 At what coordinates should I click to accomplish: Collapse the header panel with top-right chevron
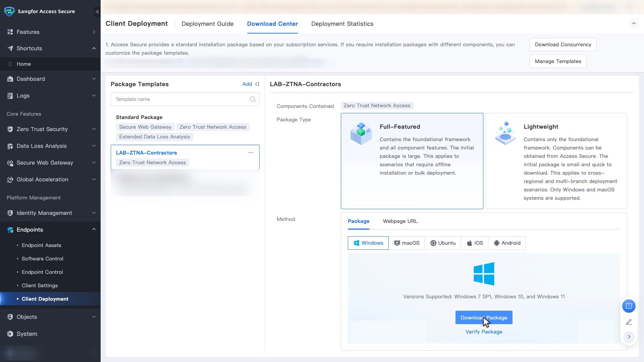click(x=634, y=23)
